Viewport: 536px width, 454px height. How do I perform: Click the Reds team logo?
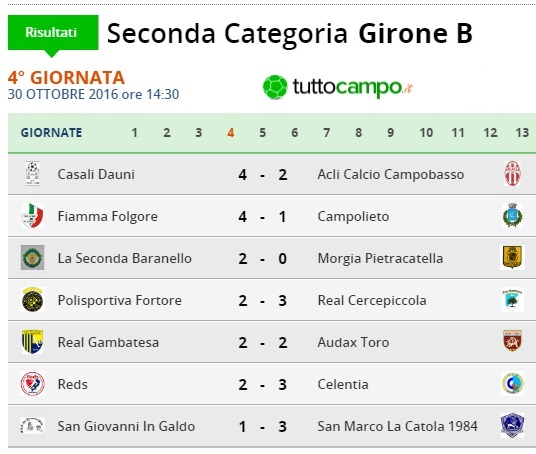(x=32, y=384)
